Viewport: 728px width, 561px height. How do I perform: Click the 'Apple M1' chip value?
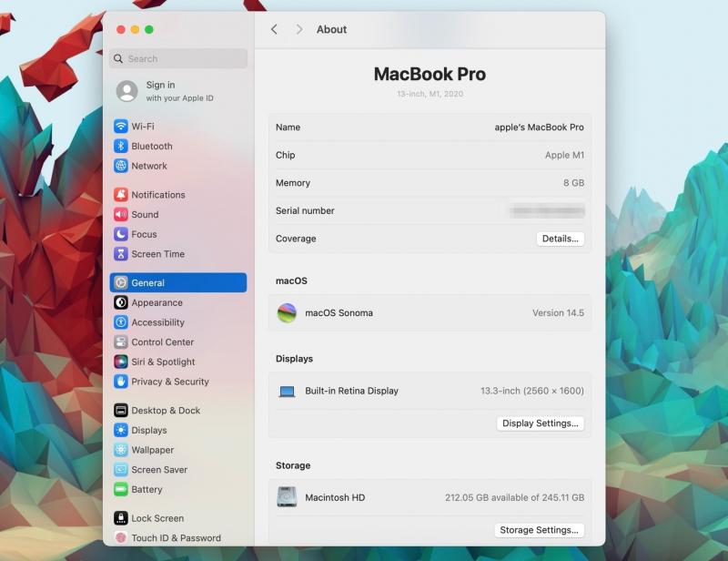[564, 155]
